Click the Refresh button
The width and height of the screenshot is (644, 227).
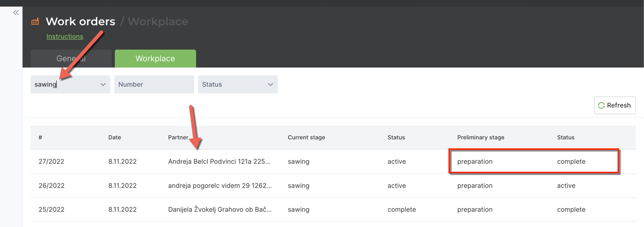(x=615, y=105)
